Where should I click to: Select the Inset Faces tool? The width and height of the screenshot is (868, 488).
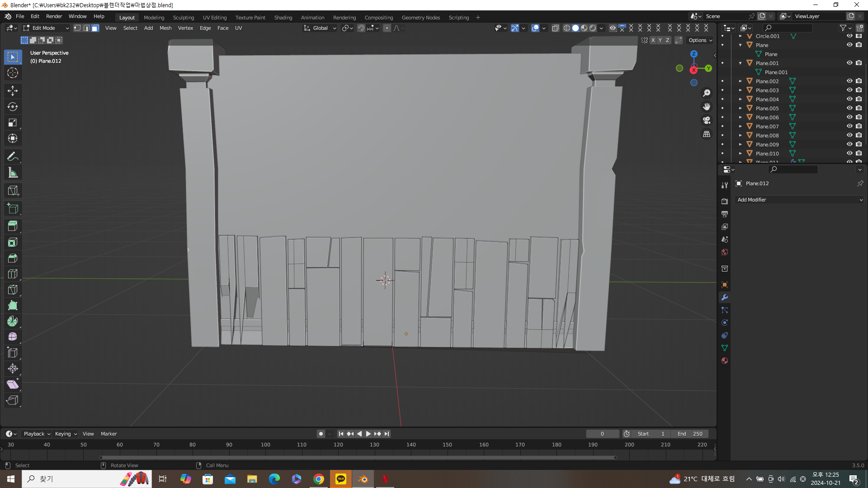tap(13, 242)
